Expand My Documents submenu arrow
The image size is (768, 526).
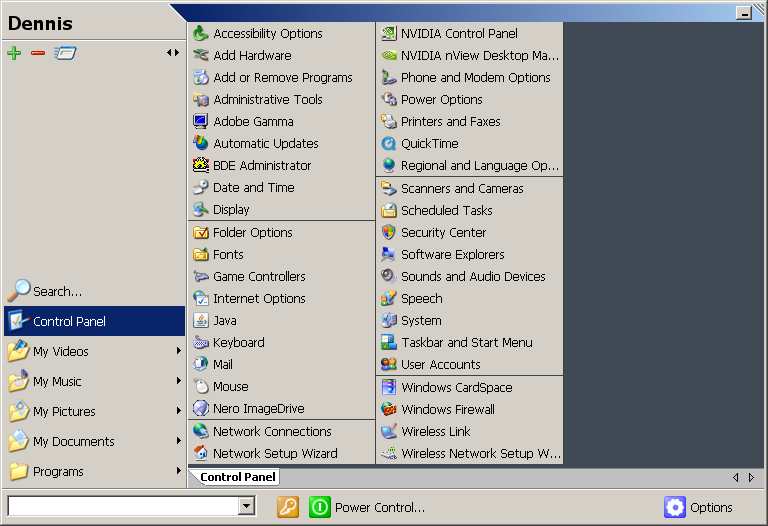(178, 441)
